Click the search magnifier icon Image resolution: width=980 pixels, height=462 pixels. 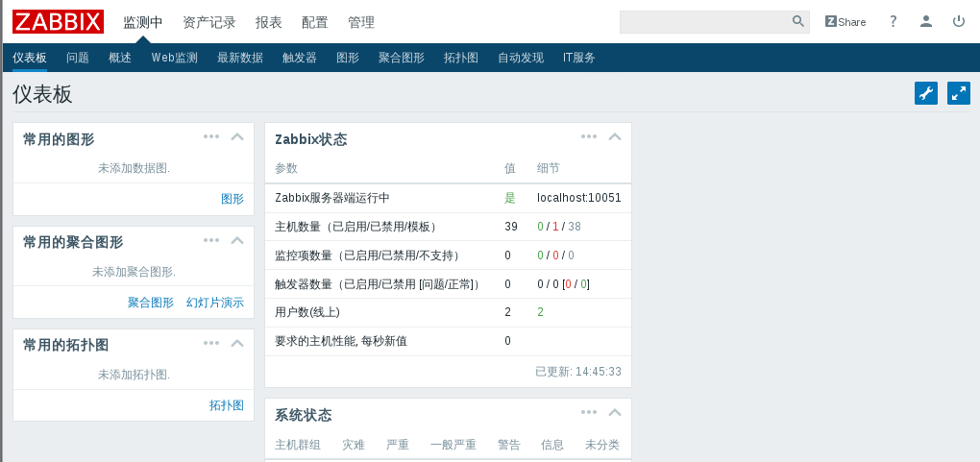click(x=798, y=21)
